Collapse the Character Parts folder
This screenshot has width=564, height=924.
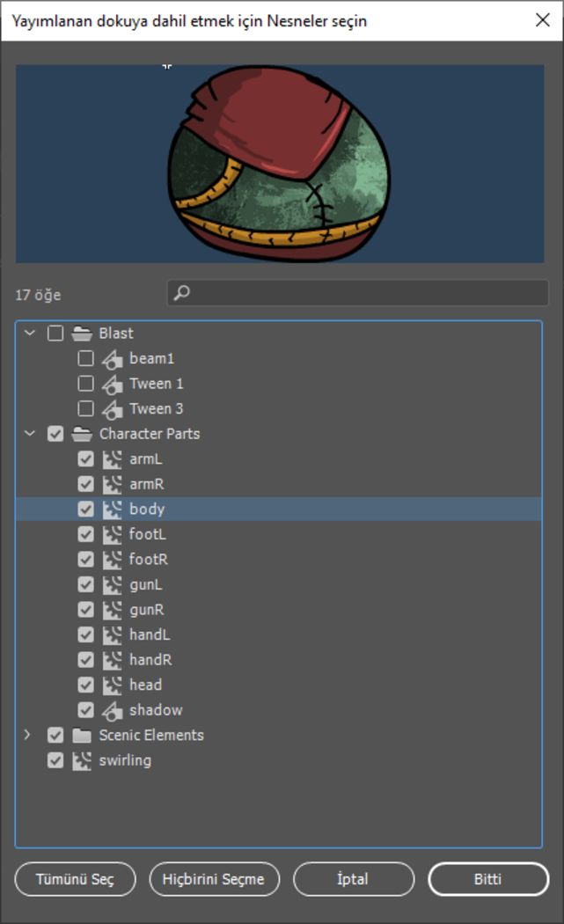pyautogui.click(x=29, y=434)
